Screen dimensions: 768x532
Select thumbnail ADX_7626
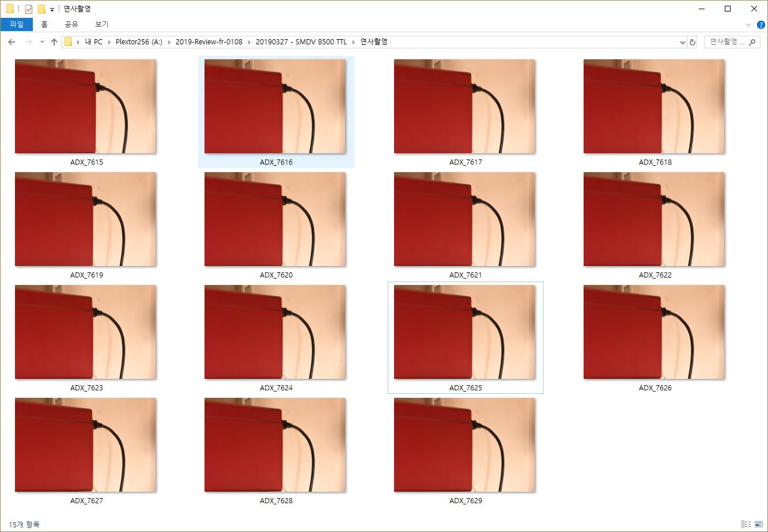click(654, 332)
